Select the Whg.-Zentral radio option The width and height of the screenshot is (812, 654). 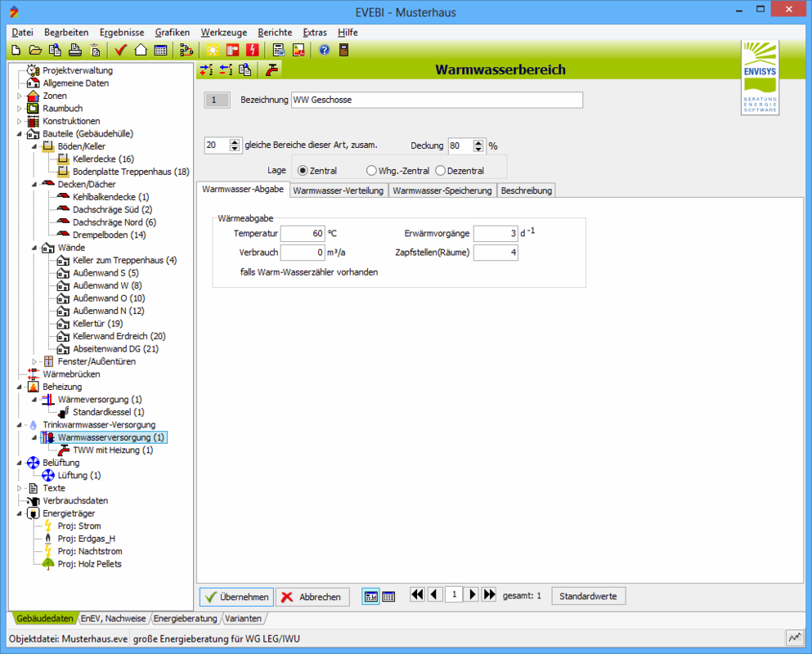371,171
